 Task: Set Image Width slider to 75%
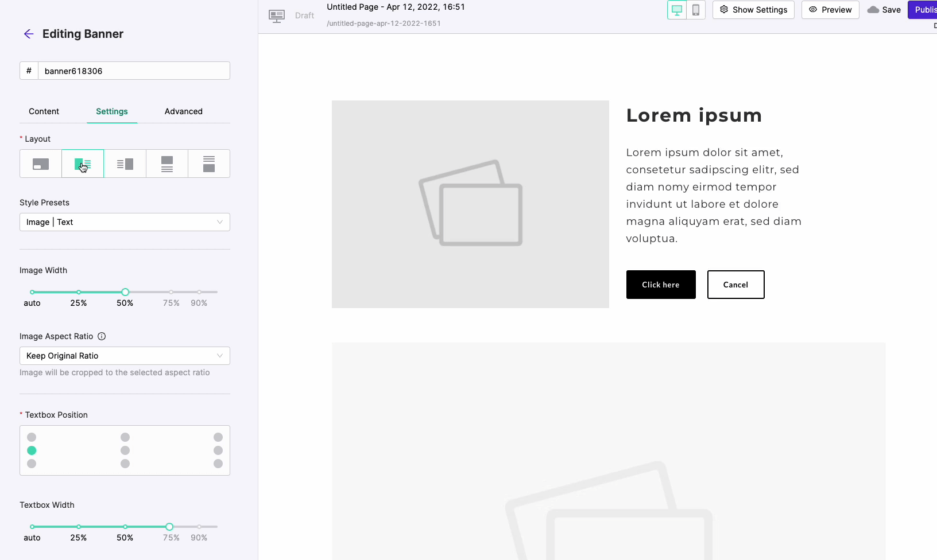tap(171, 292)
